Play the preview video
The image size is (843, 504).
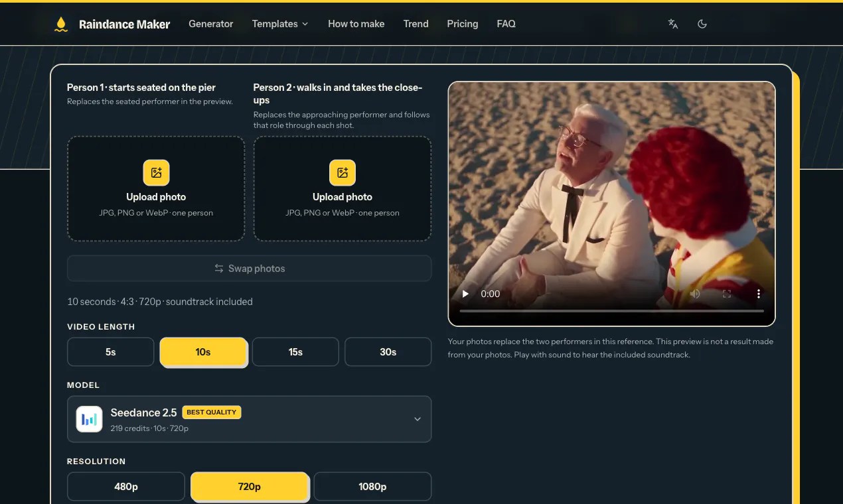coord(465,294)
